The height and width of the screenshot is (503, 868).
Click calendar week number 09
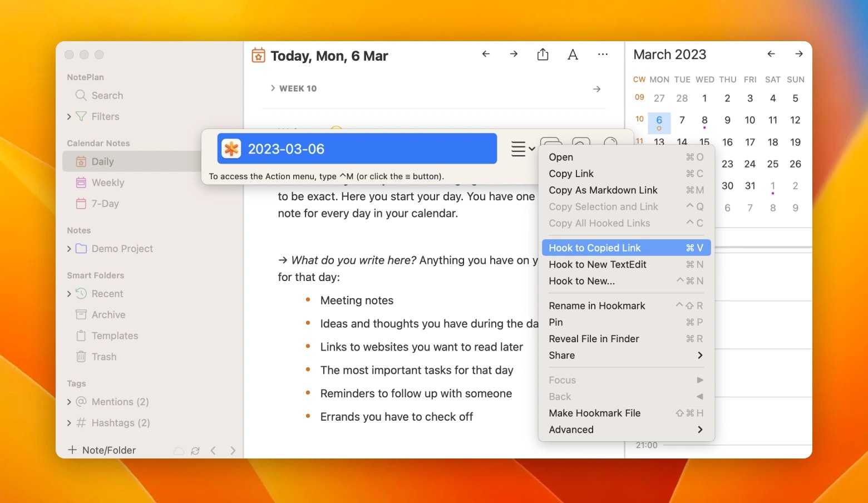click(639, 97)
